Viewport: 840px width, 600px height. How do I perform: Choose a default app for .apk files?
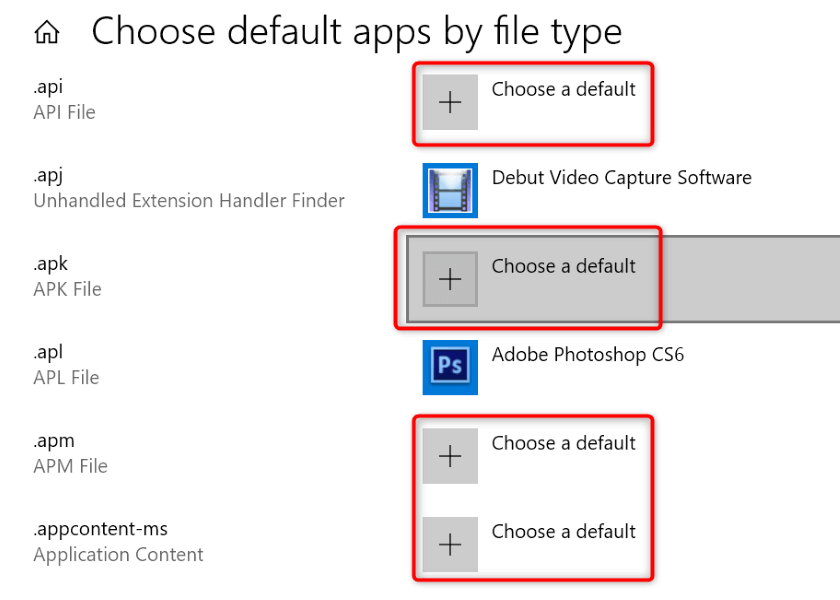[563, 266]
